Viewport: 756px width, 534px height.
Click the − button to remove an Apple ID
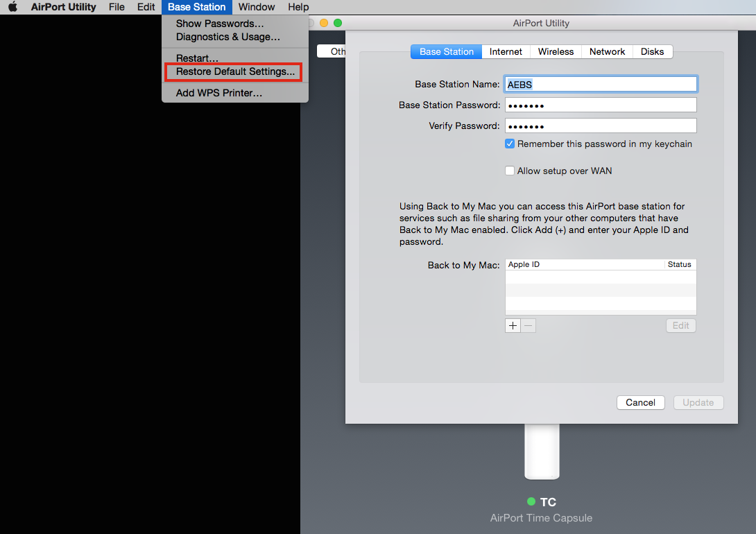click(528, 325)
